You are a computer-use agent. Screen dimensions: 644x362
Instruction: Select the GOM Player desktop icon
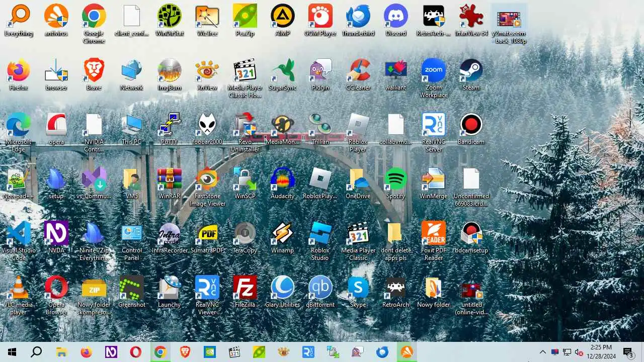click(x=320, y=20)
